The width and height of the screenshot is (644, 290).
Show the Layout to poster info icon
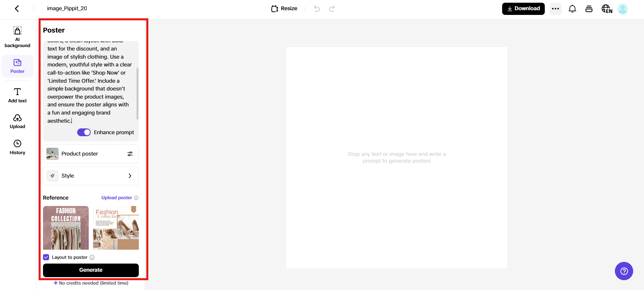[92, 257]
